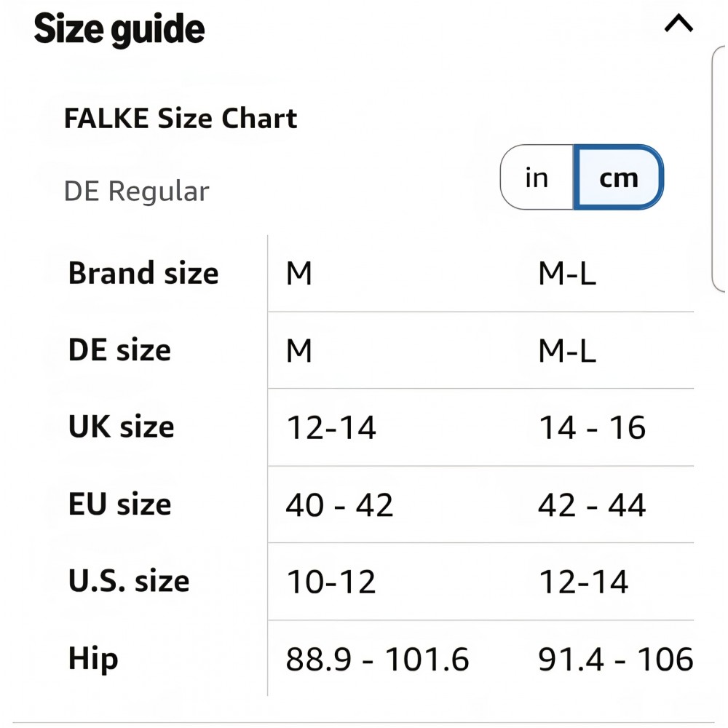Click U.S. size 10-12 cell
The height and width of the screenshot is (728, 728).
tap(331, 582)
